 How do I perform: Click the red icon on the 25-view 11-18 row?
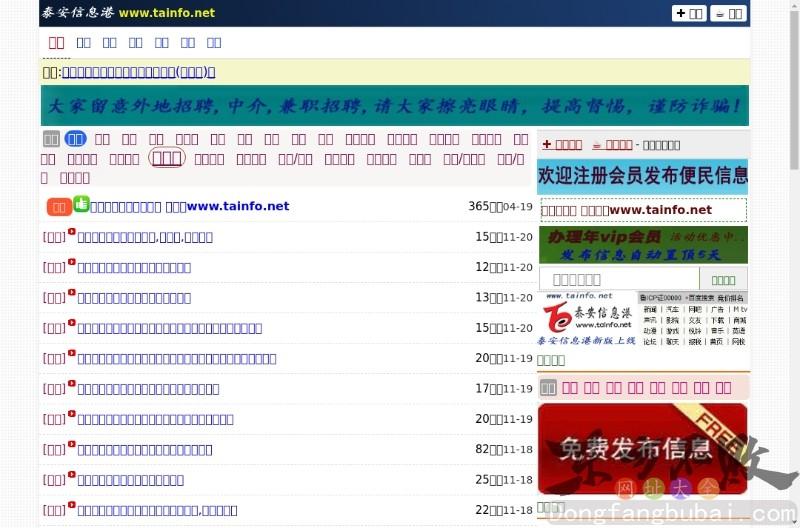pos(71,474)
